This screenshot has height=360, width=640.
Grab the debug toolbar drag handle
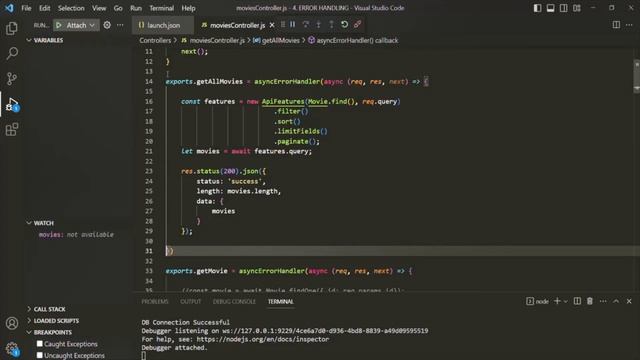pyautogui.click(x=283, y=24)
